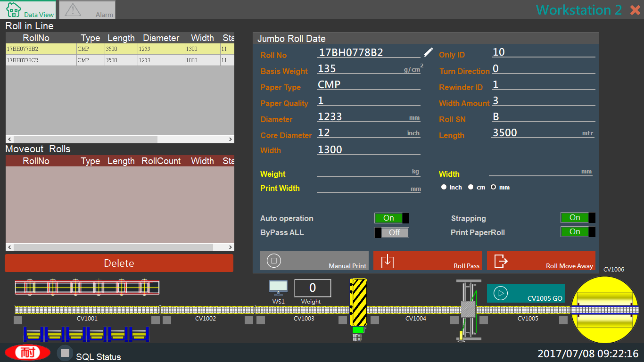Image resolution: width=644 pixels, height=362 pixels.
Task: Toggle the Auto operation switch
Action: (x=391, y=218)
